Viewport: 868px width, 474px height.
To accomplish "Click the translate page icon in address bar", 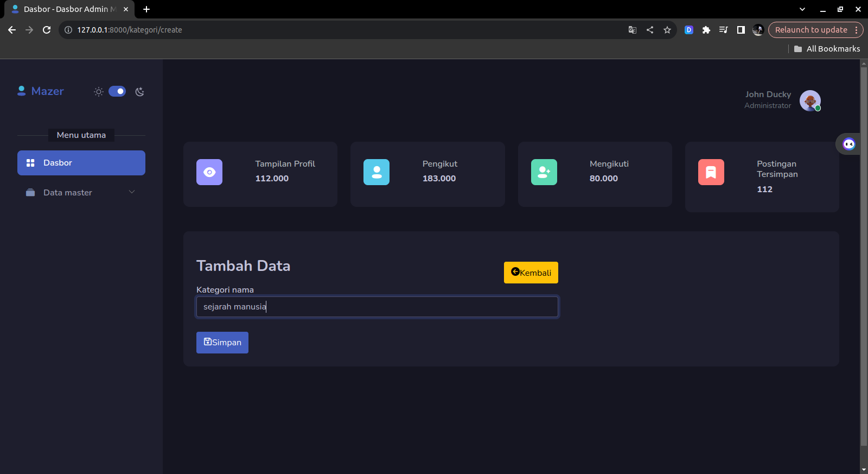I will click(632, 30).
